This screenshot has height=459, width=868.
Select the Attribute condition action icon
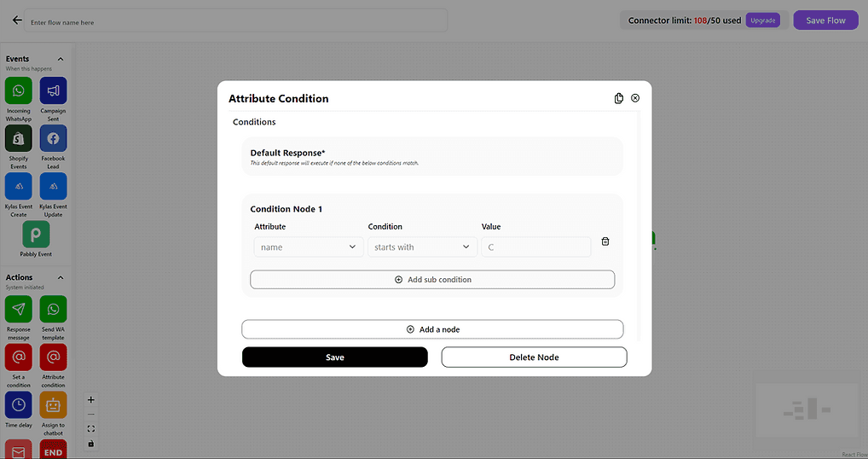[x=53, y=357]
